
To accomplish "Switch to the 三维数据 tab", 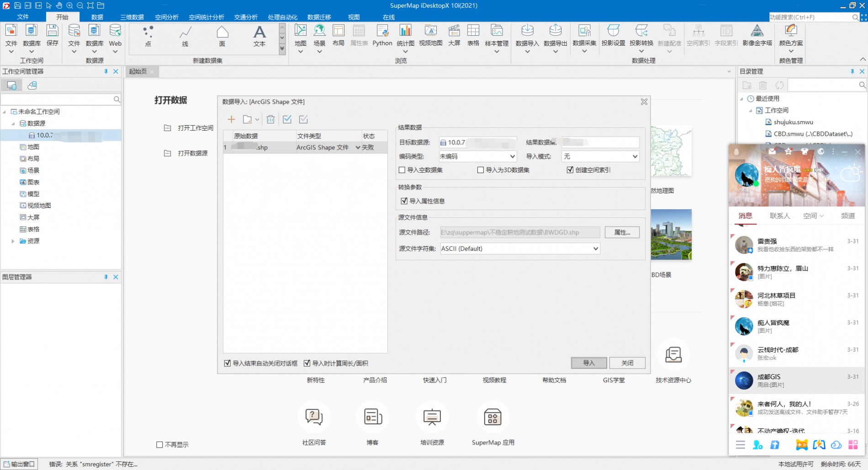I will click(132, 17).
